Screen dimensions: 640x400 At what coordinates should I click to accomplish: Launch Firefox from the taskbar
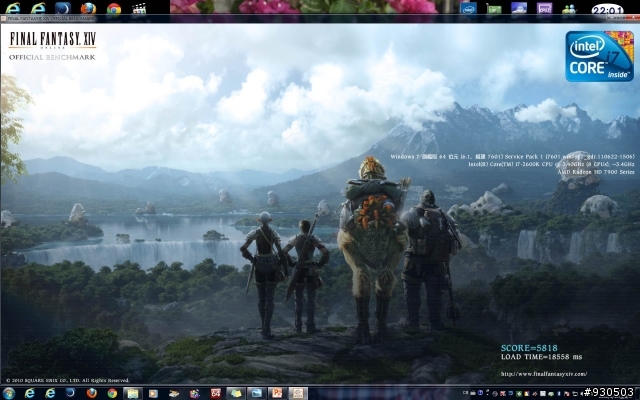(x=92, y=393)
